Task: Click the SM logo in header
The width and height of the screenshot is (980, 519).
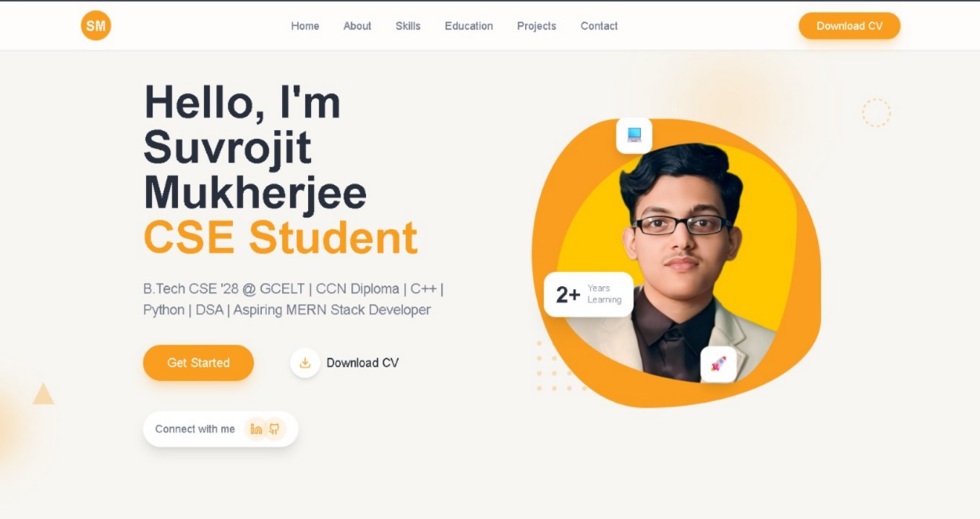Action: click(96, 25)
